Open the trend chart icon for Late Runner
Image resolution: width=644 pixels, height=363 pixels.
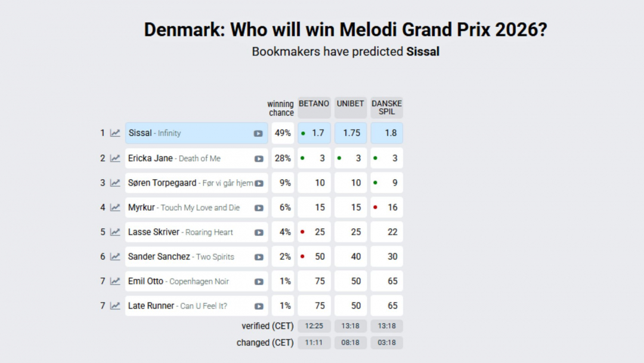(x=115, y=306)
